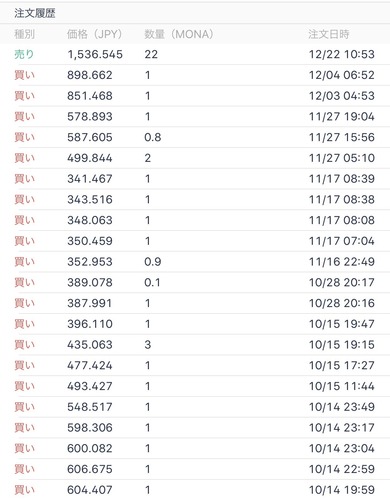This screenshot has height=500, width=390.
Task: Select the order with quantity 0.9
Action: (195, 262)
